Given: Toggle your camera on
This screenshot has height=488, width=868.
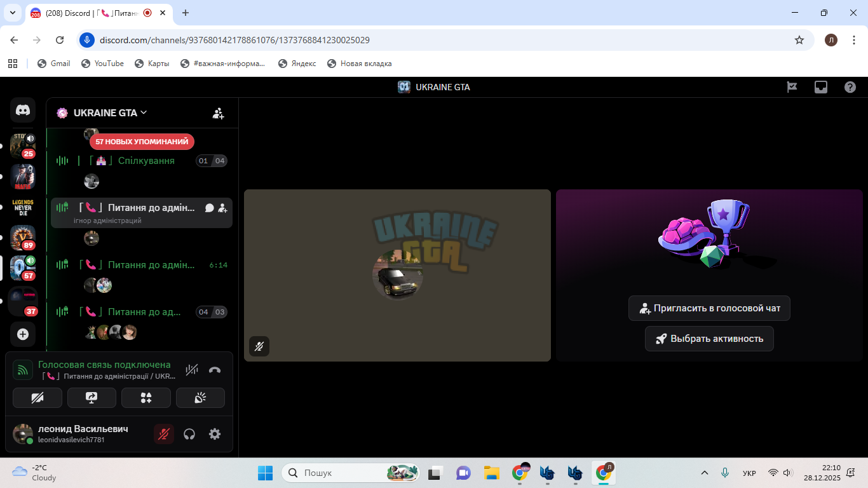Looking at the screenshot, I should coord(37,398).
